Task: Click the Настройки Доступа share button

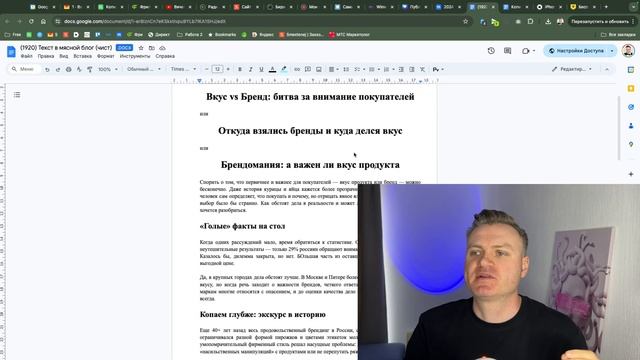Action: [x=576, y=51]
